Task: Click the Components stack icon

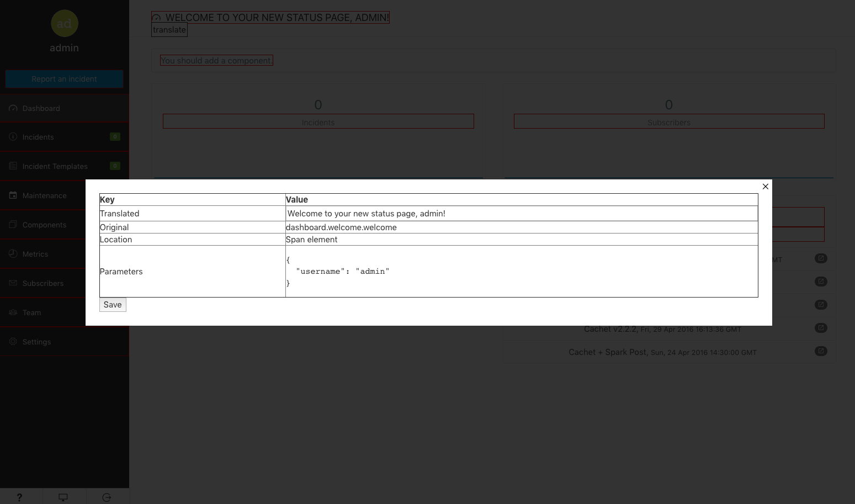Action: pos(13,224)
